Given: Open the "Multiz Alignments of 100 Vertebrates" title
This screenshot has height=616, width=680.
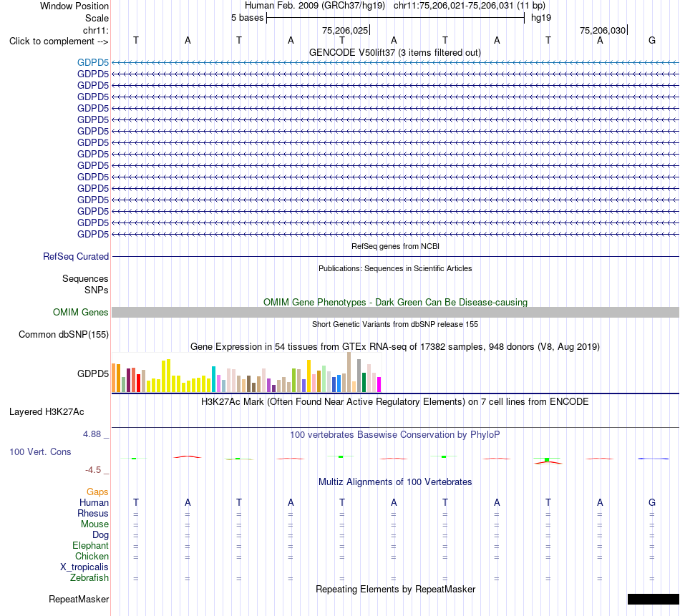Looking at the screenshot, I should click(395, 482).
